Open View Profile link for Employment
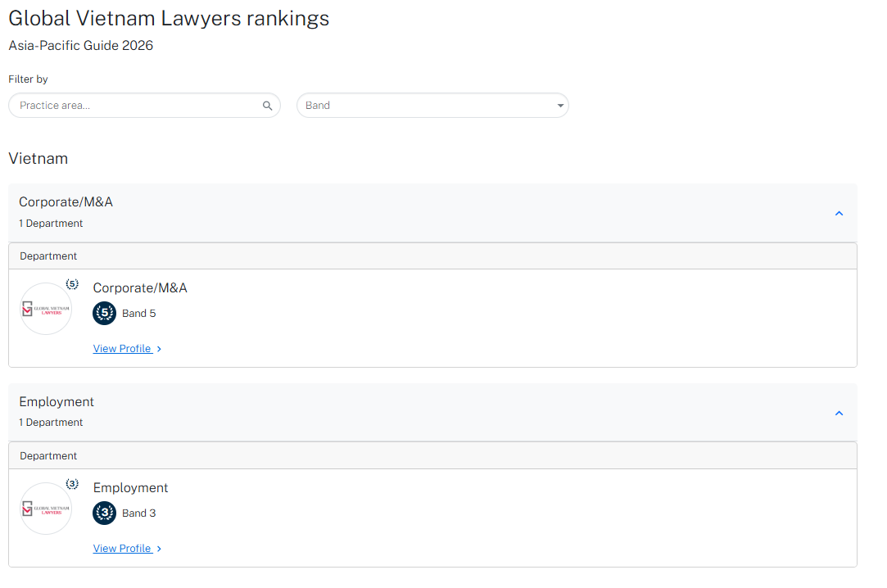The height and width of the screenshot is (588, 887). coord(122,549)
